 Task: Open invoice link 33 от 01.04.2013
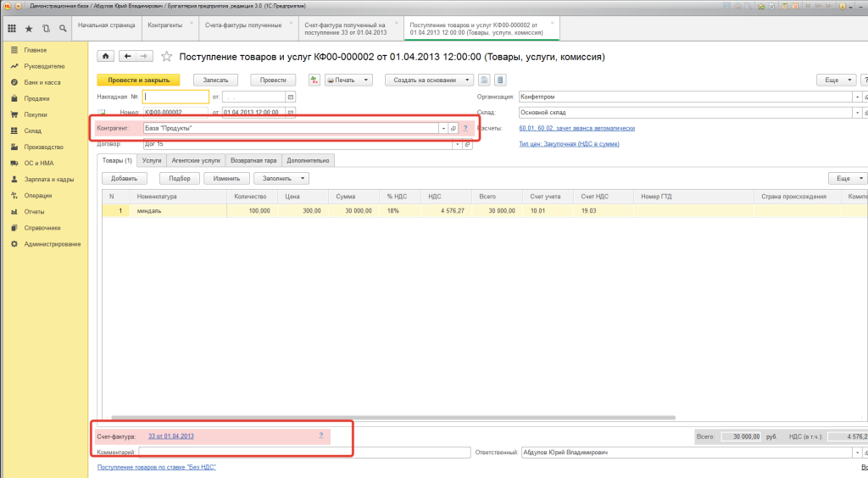pos(171,436)
